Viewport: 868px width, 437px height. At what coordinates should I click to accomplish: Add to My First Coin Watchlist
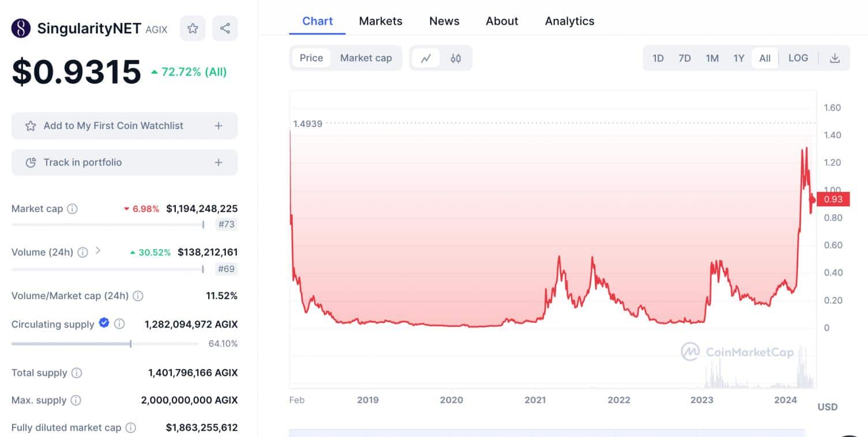point(124,126)
